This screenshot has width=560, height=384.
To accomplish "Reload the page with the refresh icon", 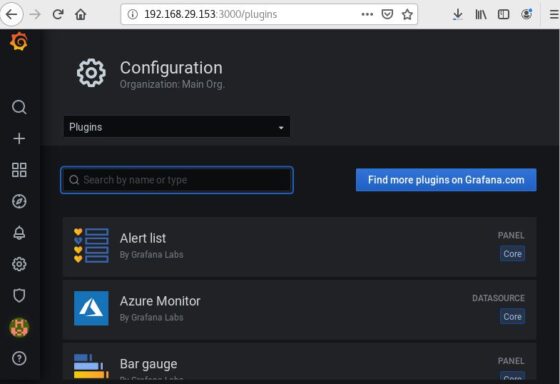I will click(58, 14).
